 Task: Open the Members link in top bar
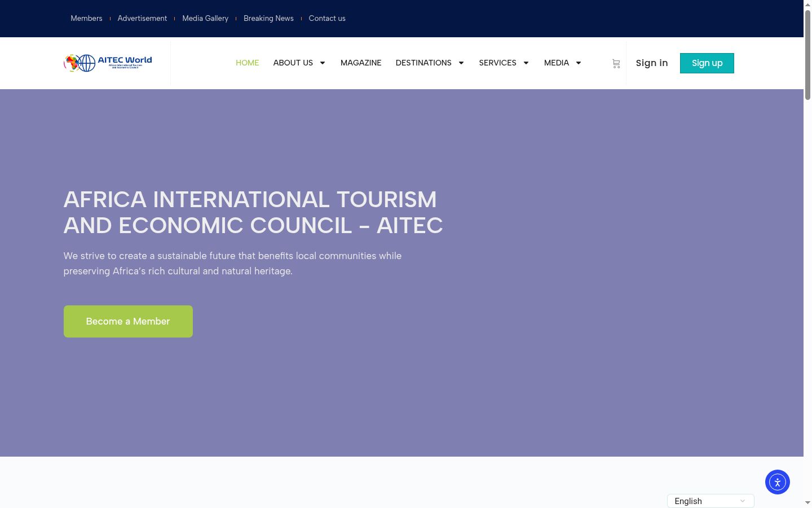tap(86, 18)
